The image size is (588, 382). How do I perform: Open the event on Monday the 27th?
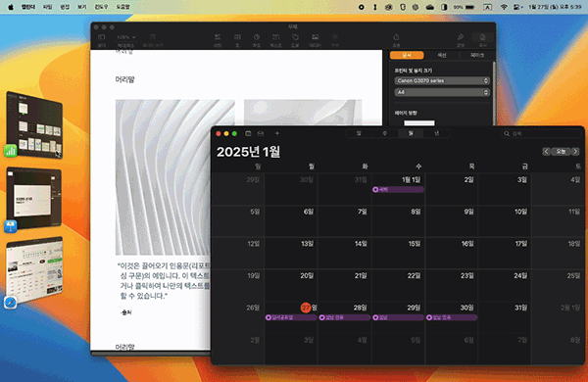click(x=291, y=317)
